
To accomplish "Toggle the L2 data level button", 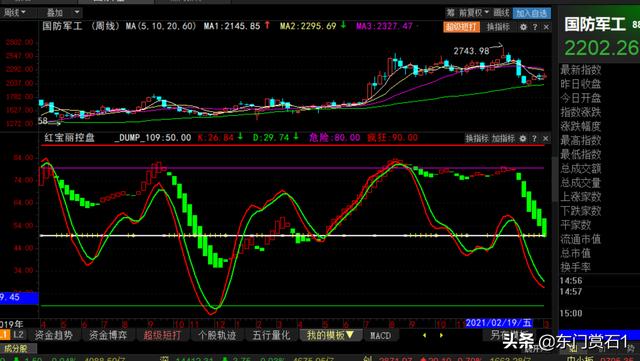I will click(18, 335).
